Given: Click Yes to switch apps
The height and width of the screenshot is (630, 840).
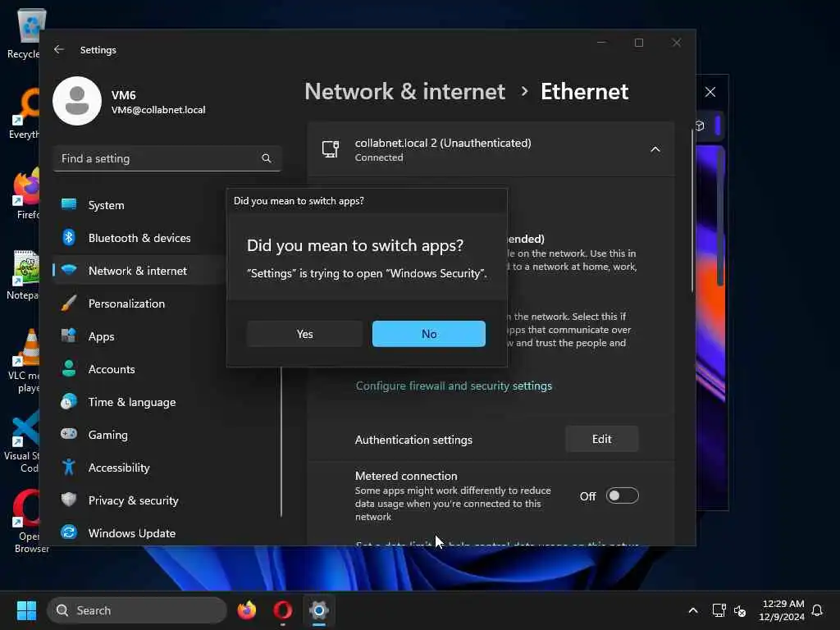Looking at the screenshot, I should tap(304, 334).
